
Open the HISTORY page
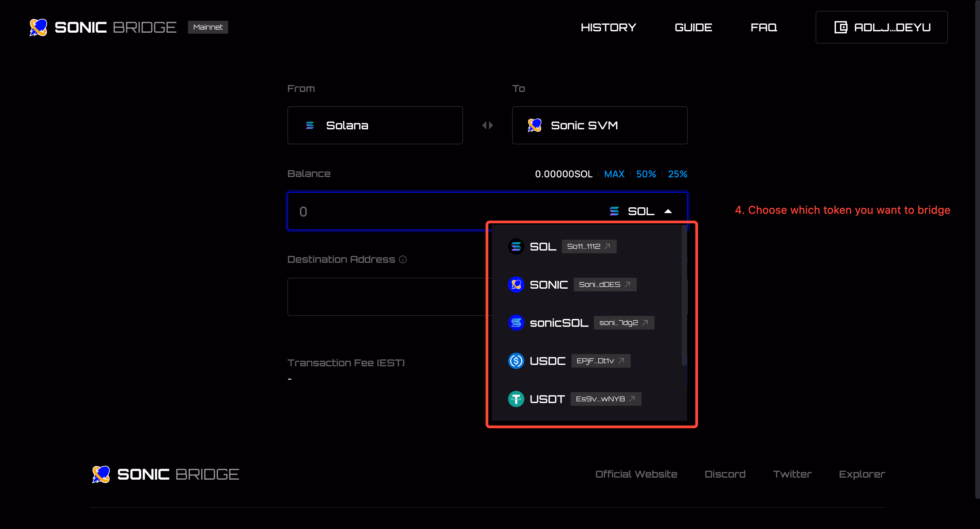pyautogui.click(x=608, y=27)
